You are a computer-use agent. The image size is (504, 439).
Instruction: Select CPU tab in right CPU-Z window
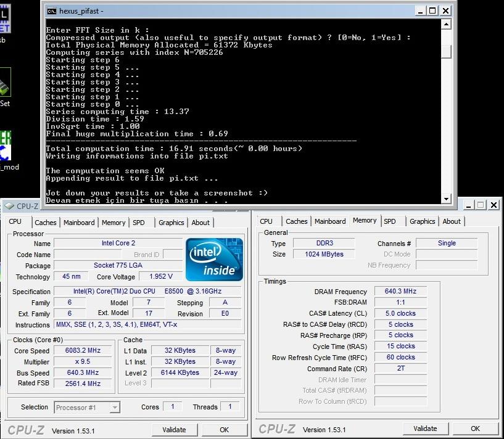pos(266,221)
